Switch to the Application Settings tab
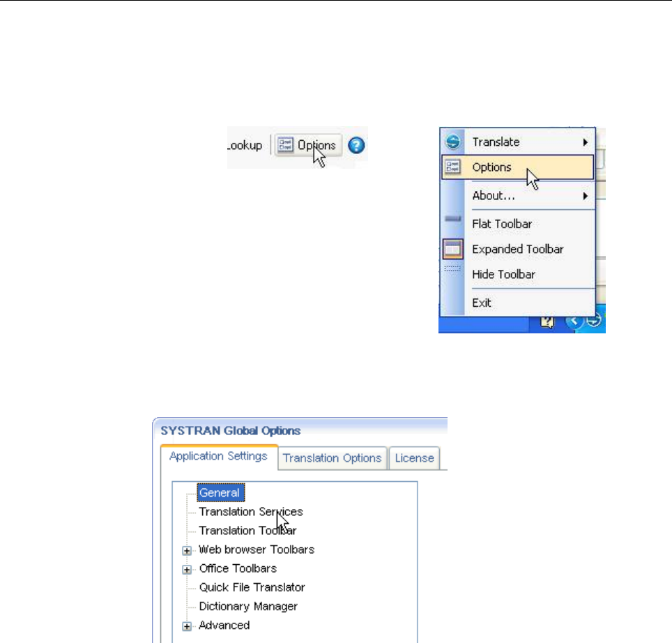Image resolution: width=672 pixels, height=643 pixels. pos(219,457)
